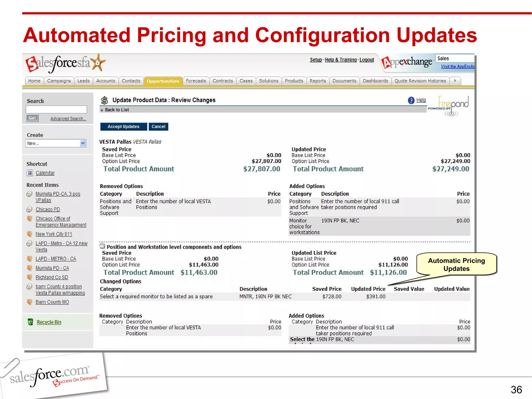Click the icon beside Chicago PD

pos(30,209)
